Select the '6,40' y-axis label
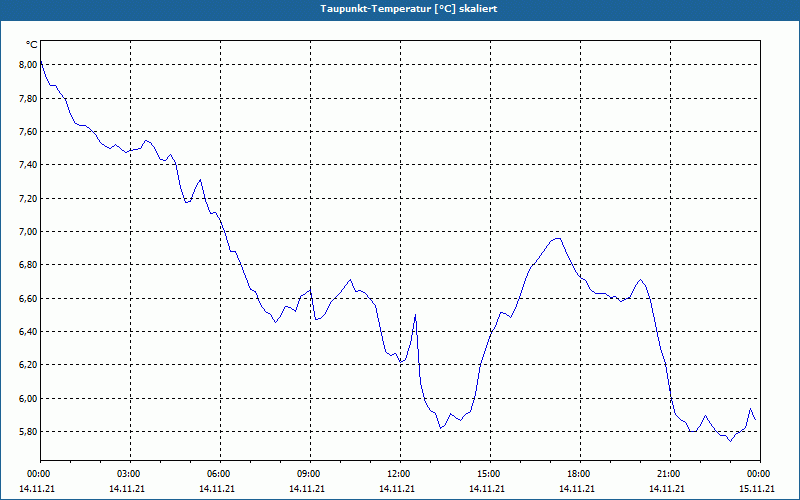 click(x=29, y=332)
